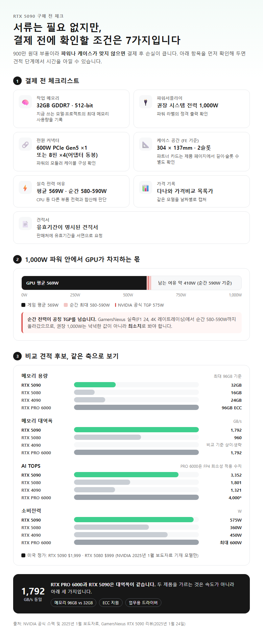Click the bar chart icon for 가격 기록
This screenshot has height=644, width=263.
146,188
